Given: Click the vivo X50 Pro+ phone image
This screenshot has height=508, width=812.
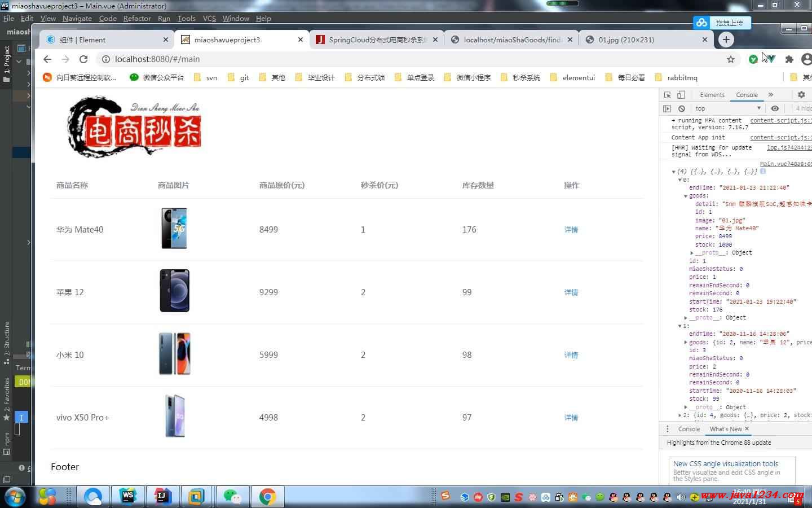Looking at the screenshot, I should pyautogui.click(x=175, y=417).
